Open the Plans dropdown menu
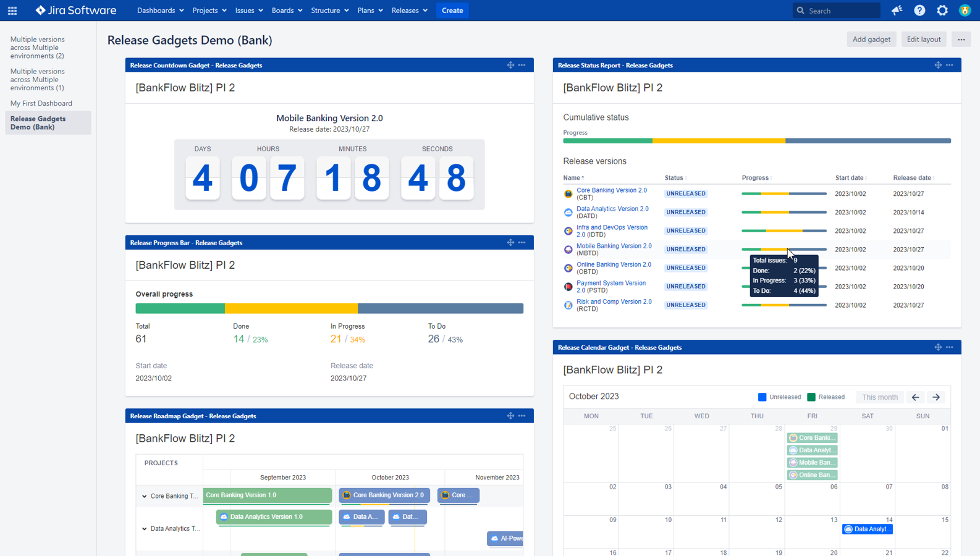980x556 pixels. tap(370, 11)
